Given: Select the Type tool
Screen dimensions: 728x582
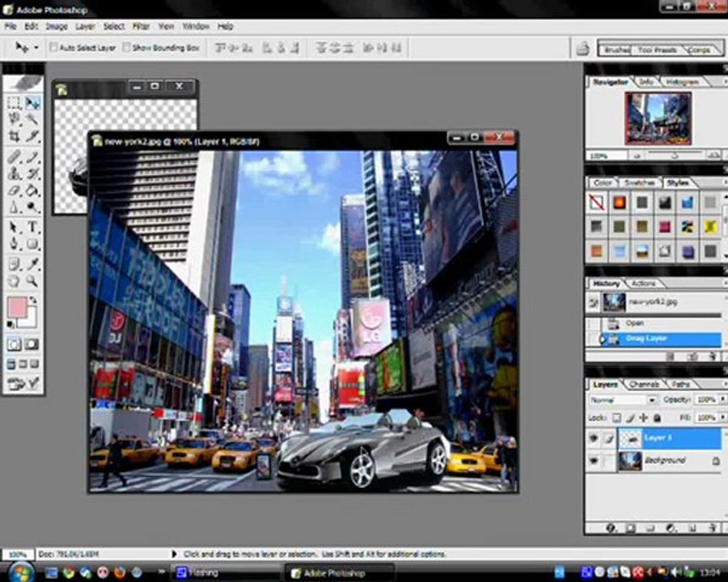Looking at the screenshot, I should pyautogui.click(x=32, y=227).
